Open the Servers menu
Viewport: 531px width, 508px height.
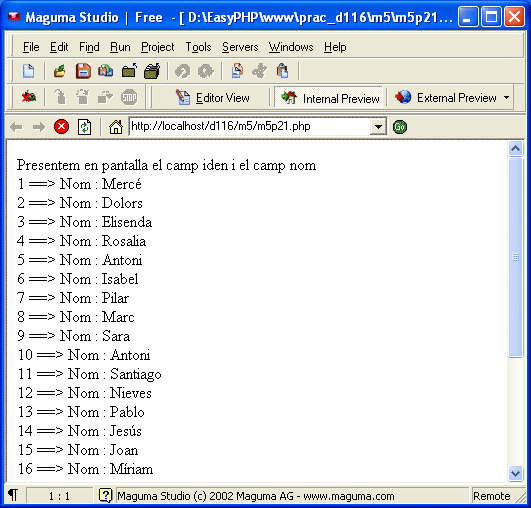(x=240, y=47)
